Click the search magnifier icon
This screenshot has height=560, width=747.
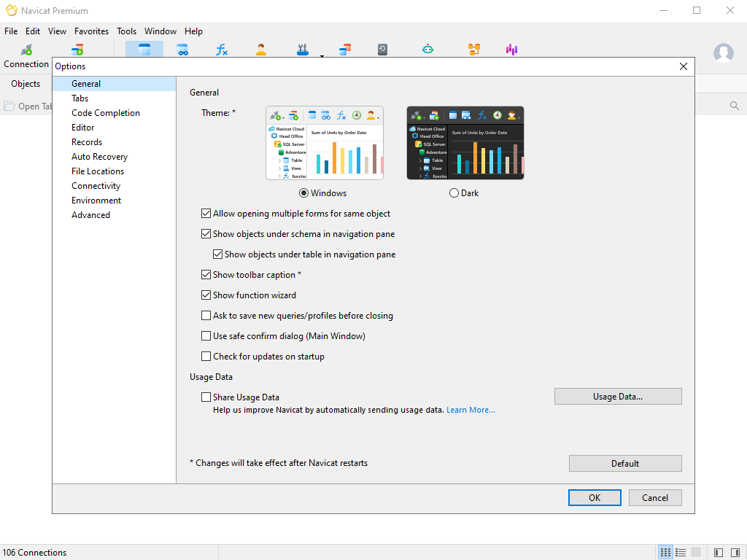[x=734, y=106]
